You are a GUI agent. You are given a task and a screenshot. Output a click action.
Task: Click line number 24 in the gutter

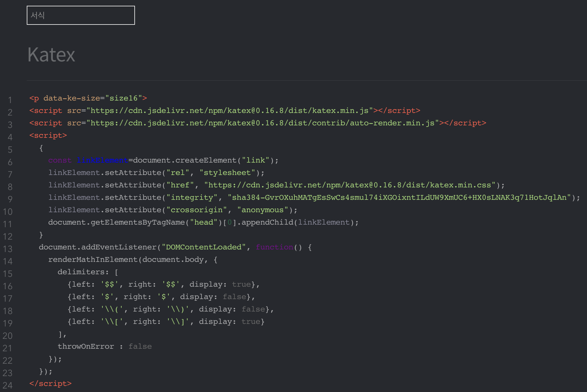[8, 385]
